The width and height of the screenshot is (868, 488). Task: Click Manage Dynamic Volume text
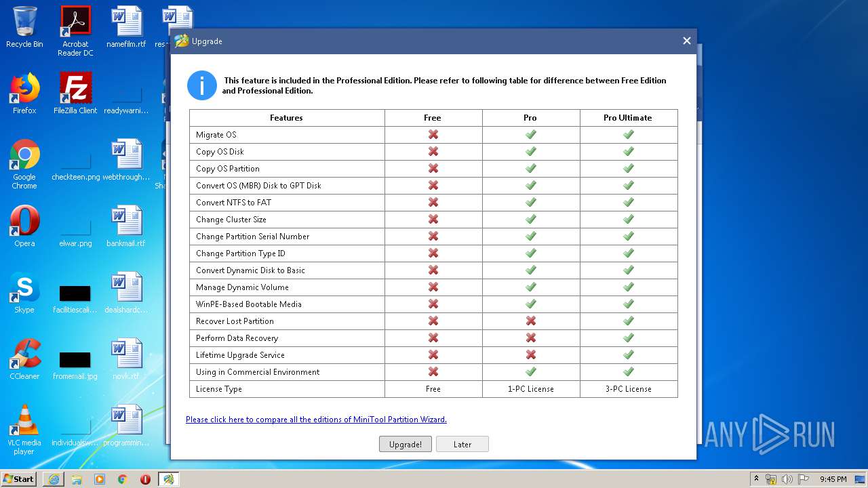tap(242, 287)
